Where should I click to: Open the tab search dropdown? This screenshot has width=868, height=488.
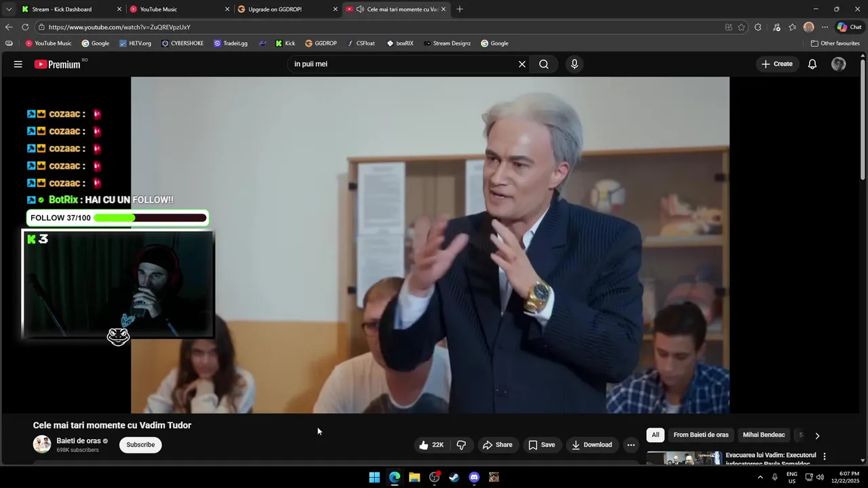tap(8, 9)
